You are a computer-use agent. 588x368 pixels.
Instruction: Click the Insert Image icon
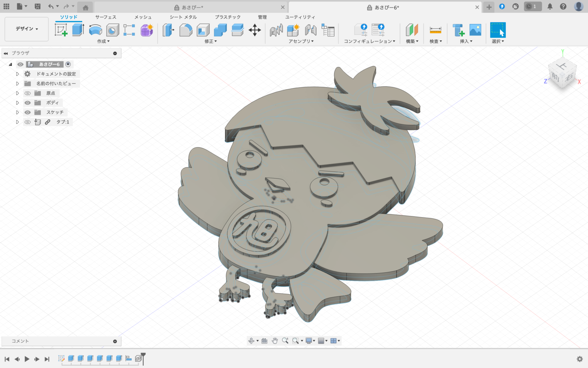pos(475,30)
